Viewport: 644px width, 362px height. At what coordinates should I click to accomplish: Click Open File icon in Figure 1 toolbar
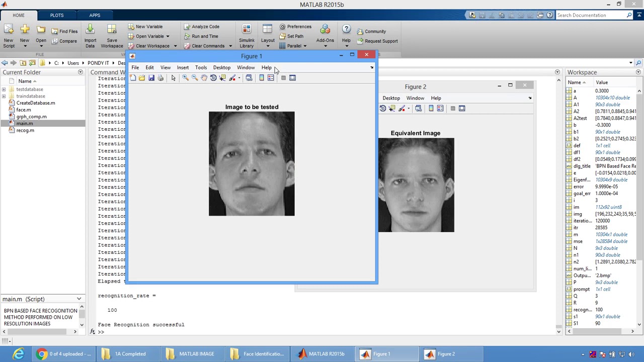[142, 78]
